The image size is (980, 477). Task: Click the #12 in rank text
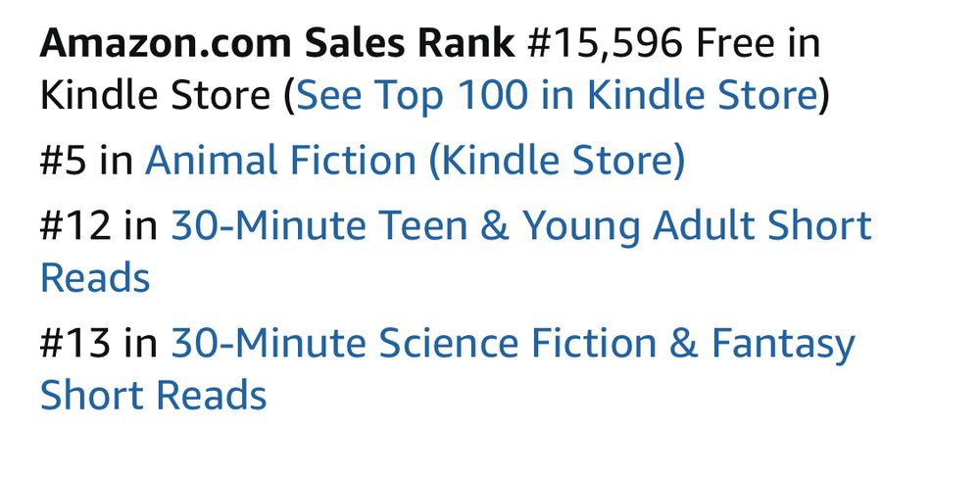tap(99, 226)
